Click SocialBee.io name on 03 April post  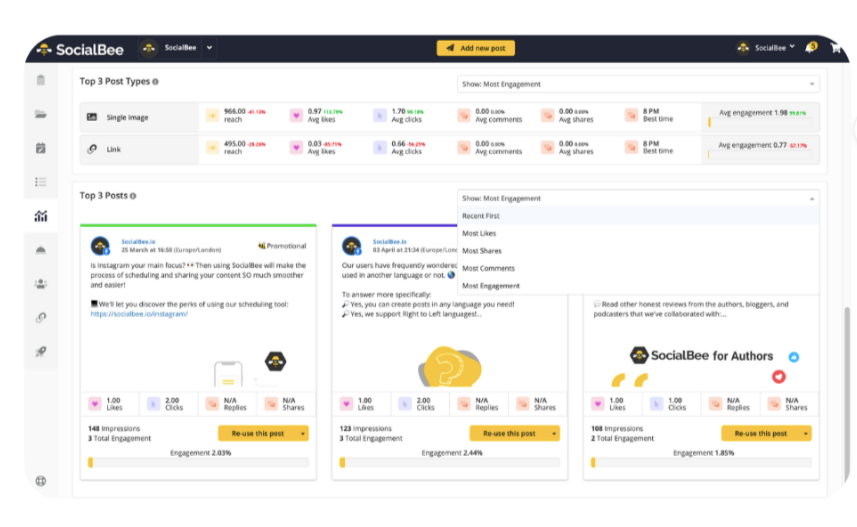pos(390,242)
